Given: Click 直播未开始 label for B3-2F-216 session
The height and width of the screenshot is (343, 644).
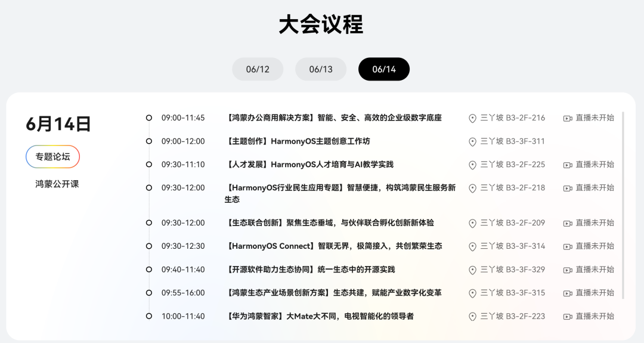Looking at the screenshot, I should 595,118.
